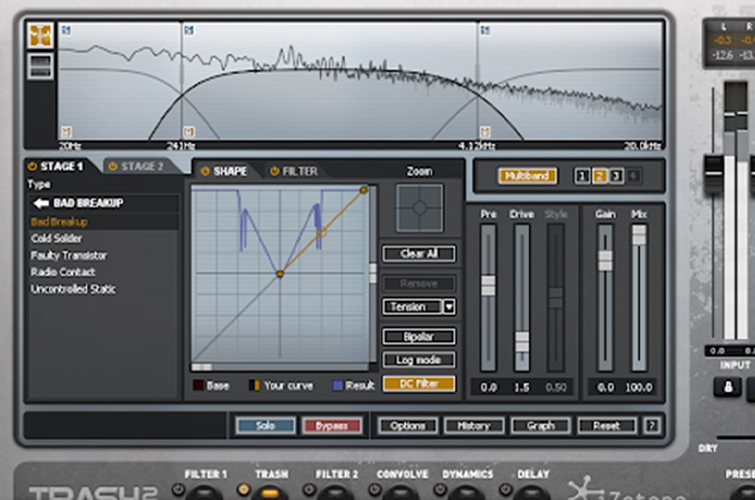Switch to the gray meter view icon

[40, 66]
